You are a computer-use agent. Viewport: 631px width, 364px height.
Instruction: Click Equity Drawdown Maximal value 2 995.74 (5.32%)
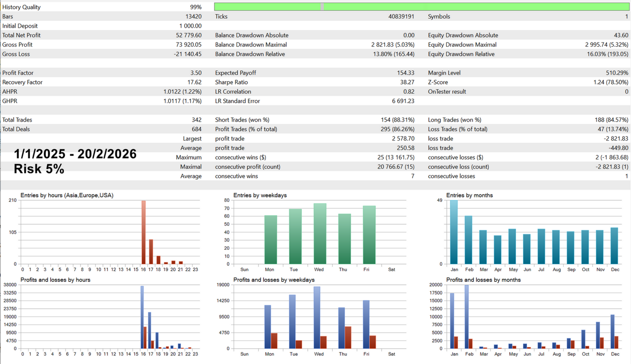[x=607, y=45]
